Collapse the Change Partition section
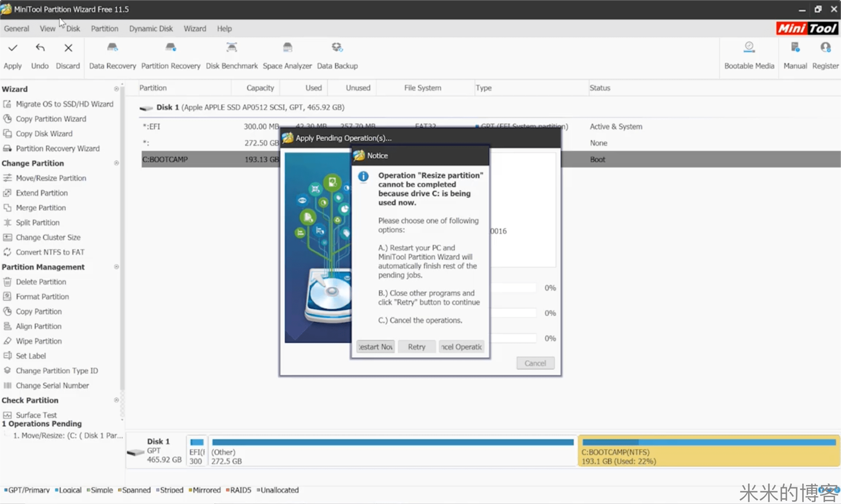 [x=116, y=163]
